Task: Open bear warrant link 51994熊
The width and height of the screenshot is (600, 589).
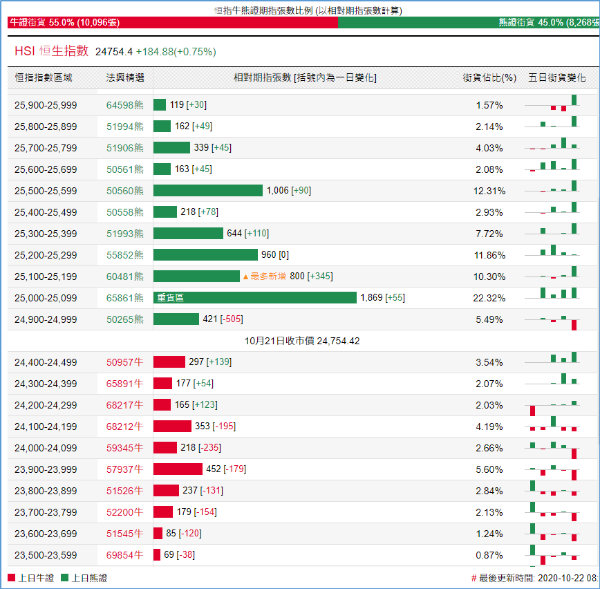Action: (x=125, y=127)
